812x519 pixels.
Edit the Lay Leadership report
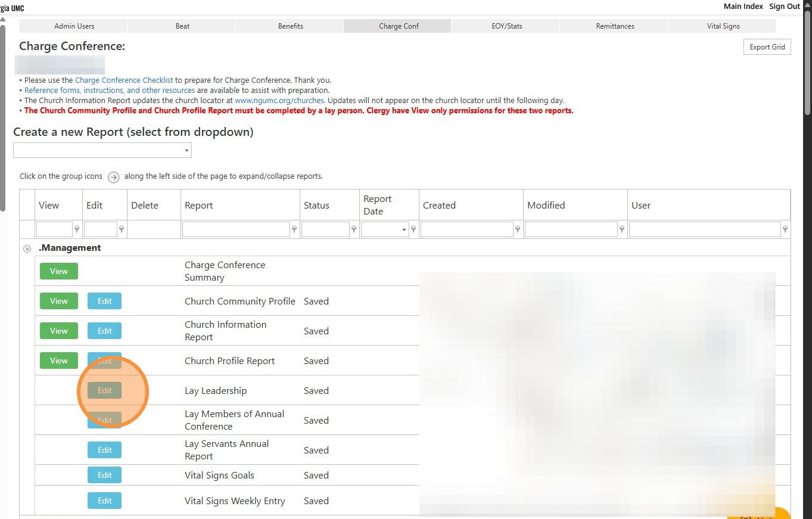104,390
